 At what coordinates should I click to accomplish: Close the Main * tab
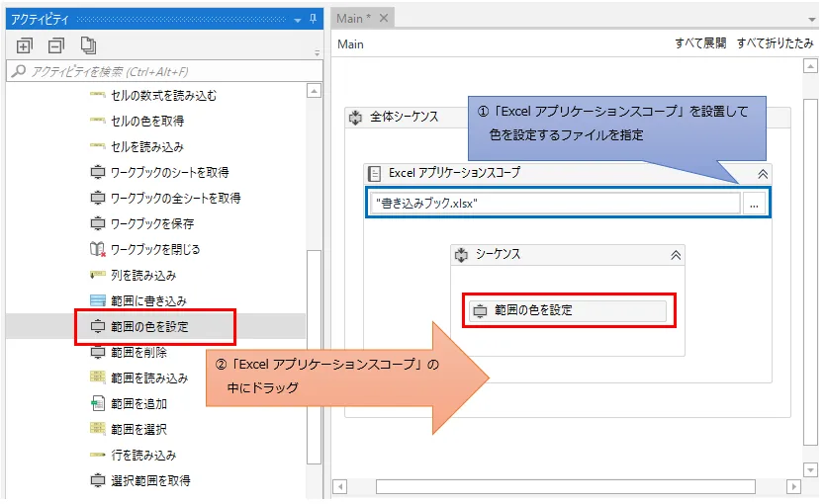(384, 18)
